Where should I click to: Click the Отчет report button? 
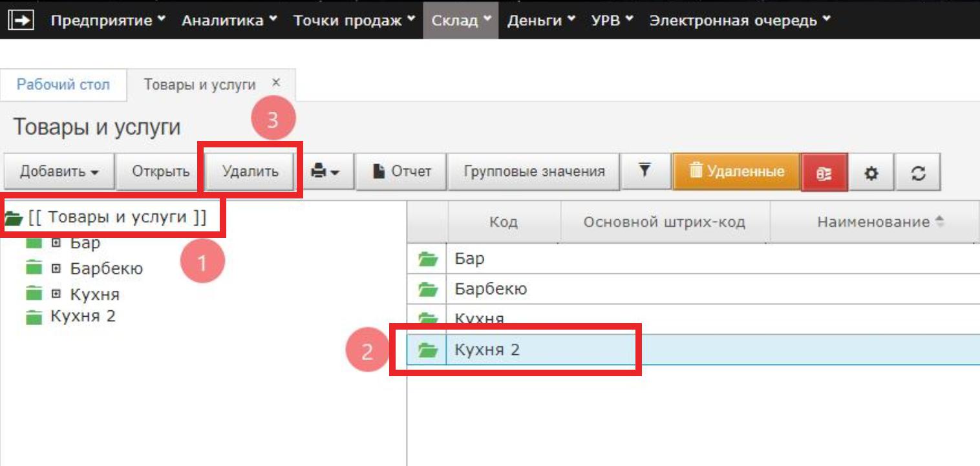pos(401,171)
